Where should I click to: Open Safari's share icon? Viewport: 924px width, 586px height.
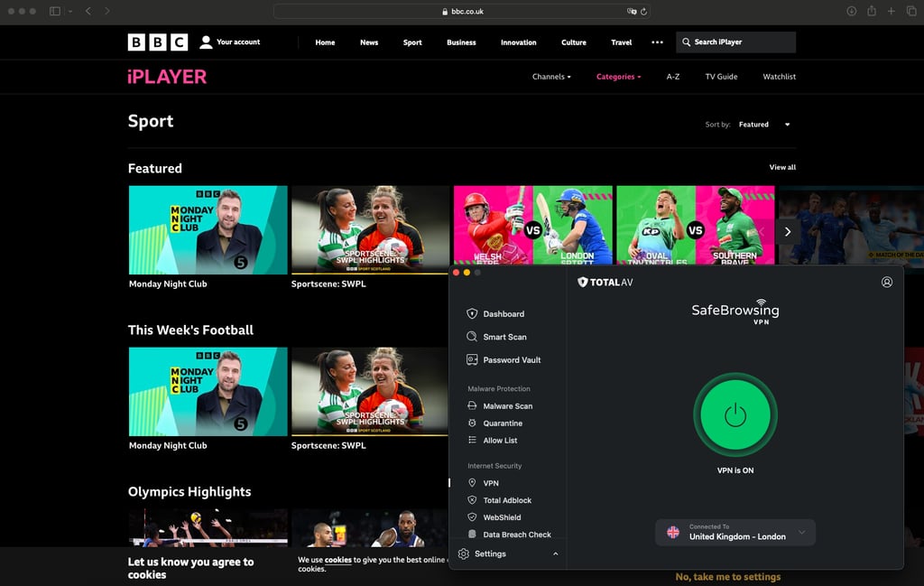872,11
